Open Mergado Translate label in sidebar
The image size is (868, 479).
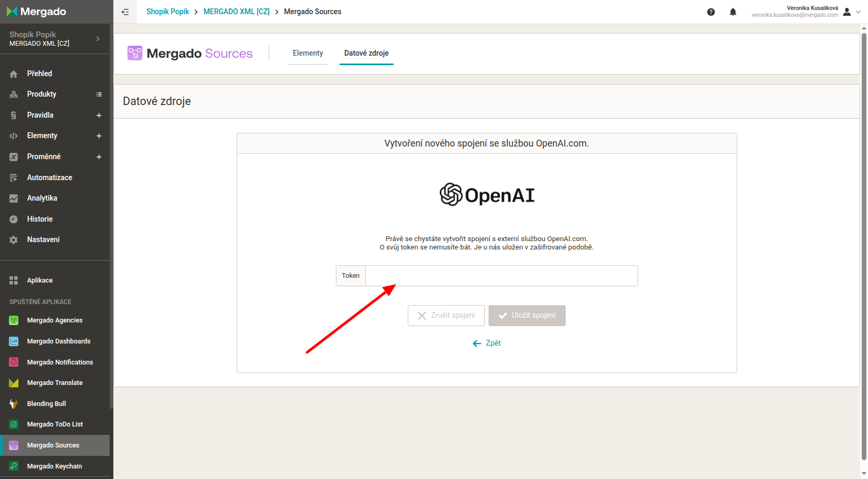pyautogui.click(x=55, y=383)
